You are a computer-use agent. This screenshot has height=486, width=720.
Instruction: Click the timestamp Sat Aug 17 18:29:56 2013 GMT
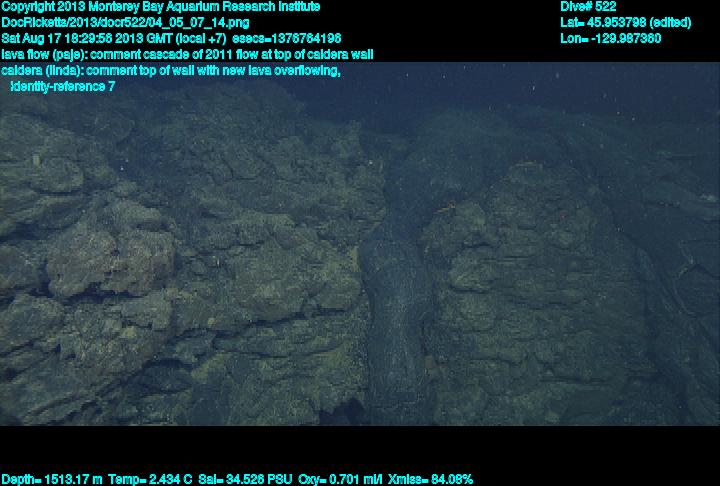(x=87, y=38)
